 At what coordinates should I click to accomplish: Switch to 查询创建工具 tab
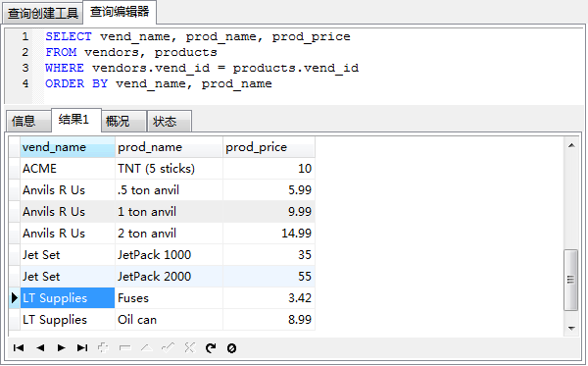[43, 14]
